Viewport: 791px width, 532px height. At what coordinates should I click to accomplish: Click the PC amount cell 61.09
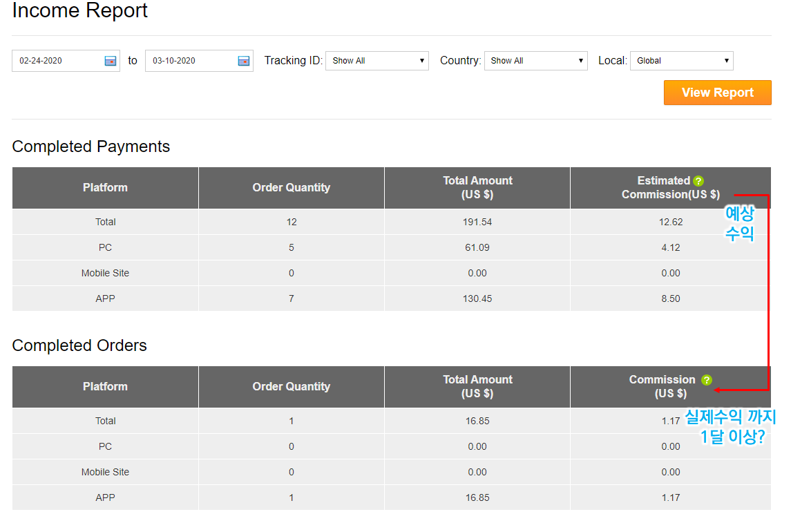[x=477, y=248]
